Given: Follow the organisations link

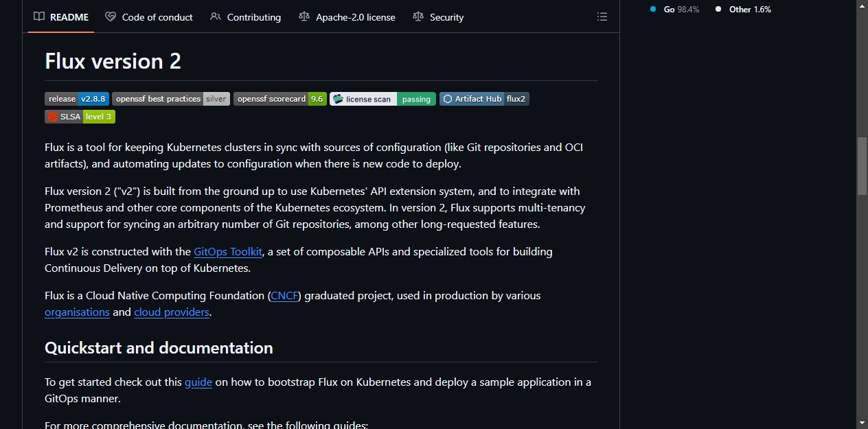Looking at the screenshot, I should coord(77,312).
